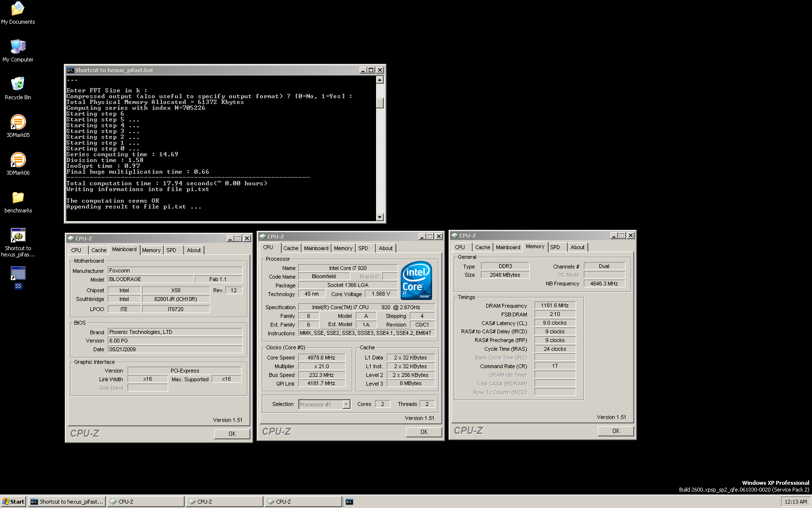The width and height of the screenshot is (812, 508).
Task: Click the FSB:DRAM 2:10 field
Action: (x=555, y=314)
